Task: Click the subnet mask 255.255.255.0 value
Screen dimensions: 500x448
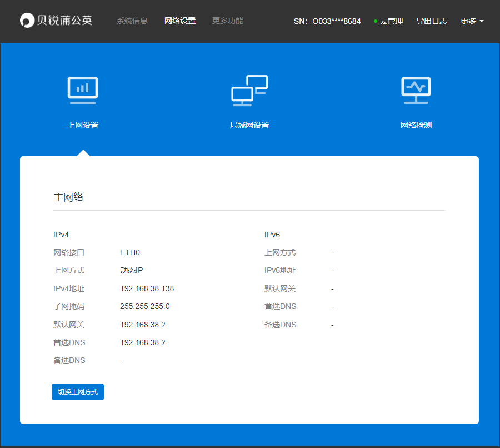Action: [144, 306]
